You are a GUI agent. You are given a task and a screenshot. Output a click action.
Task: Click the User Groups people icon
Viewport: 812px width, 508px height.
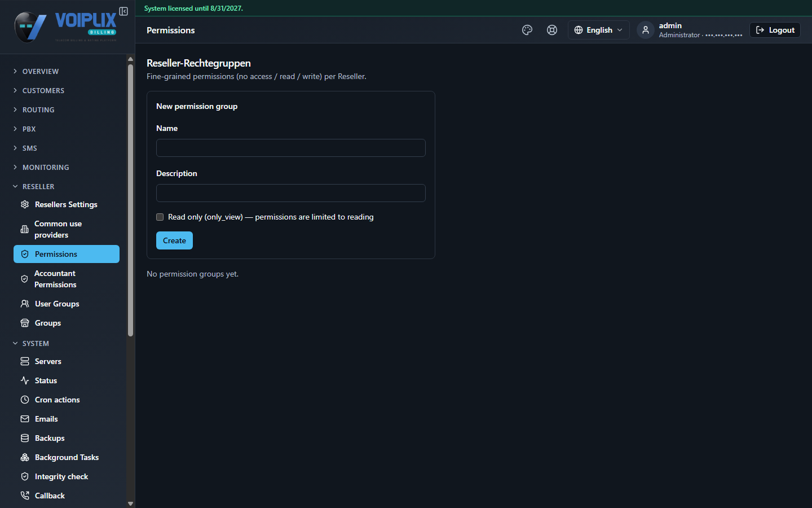click(x=25, y=304)
